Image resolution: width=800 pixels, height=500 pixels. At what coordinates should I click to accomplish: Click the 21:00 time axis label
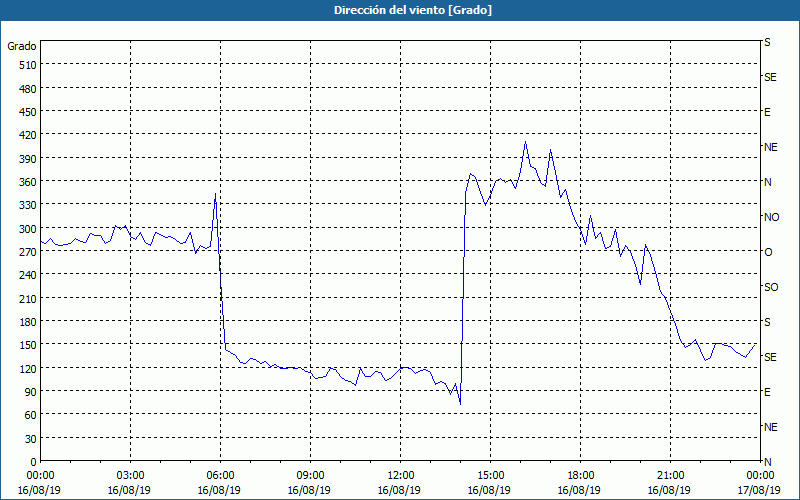(670, 476)
